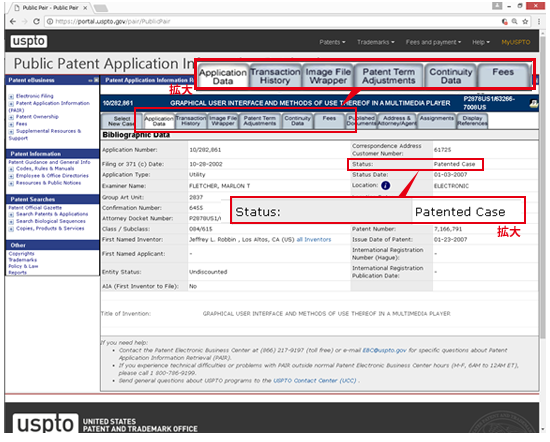Reload the page with the refresh icon
Screen dimensions: 550x442
click(36, 21)
